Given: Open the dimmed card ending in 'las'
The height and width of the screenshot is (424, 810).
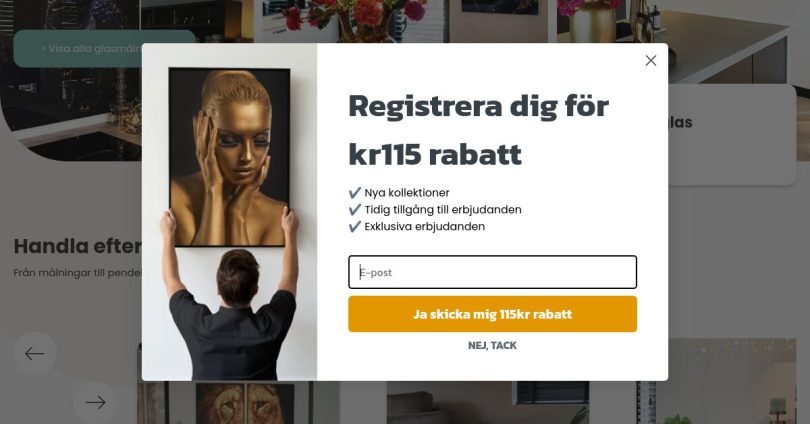Looking at the screenshot, I should [732, 134].
